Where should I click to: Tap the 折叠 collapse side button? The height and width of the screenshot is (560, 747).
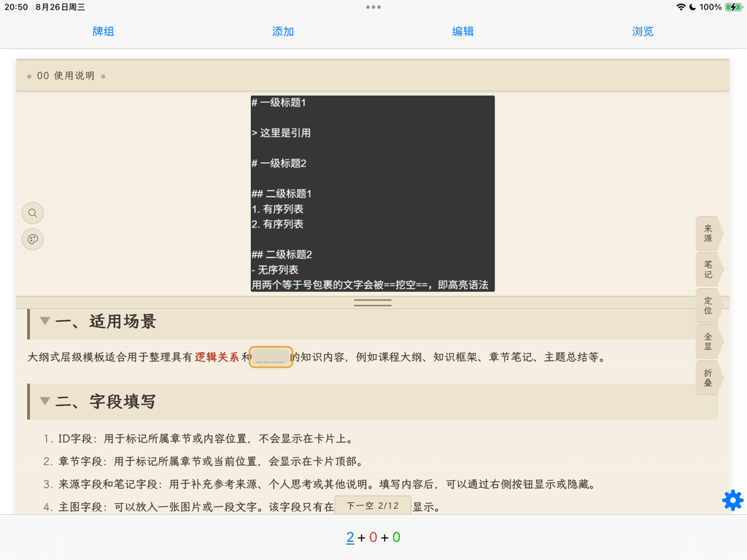pos(708,378)
